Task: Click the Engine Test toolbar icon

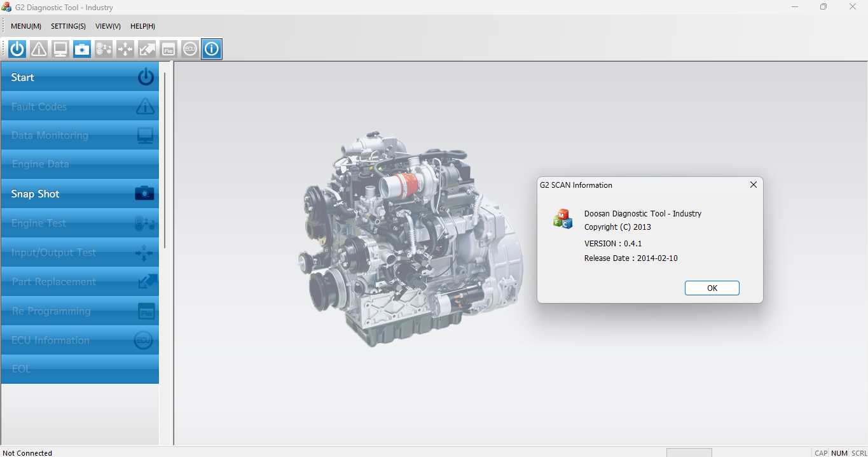Action: coord(104,49)
